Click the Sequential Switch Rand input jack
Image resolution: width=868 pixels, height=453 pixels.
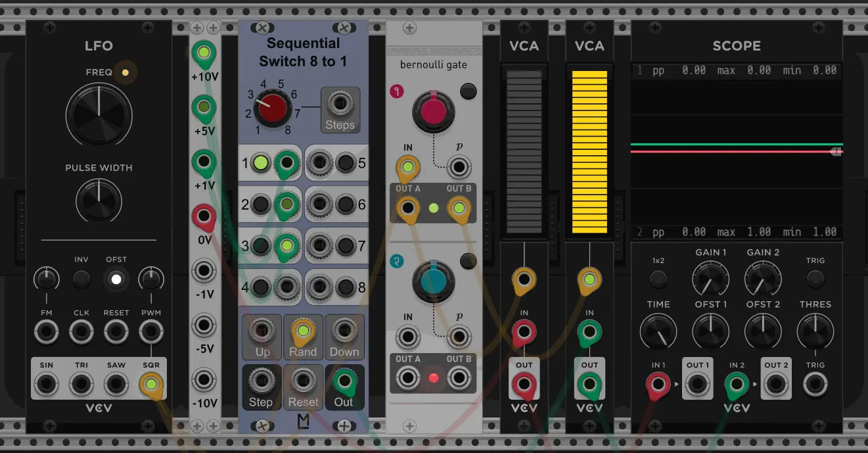tap(302, 329)
